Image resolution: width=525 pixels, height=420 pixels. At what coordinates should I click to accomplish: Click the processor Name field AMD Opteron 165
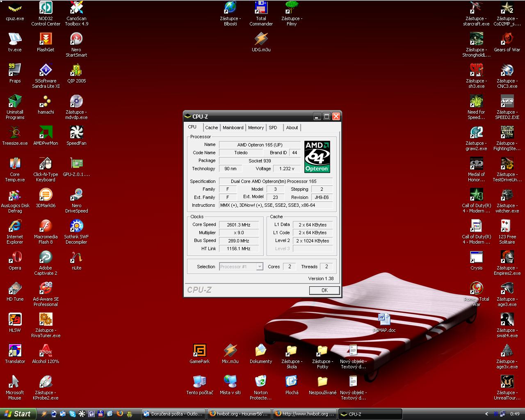tap(260, 145)
